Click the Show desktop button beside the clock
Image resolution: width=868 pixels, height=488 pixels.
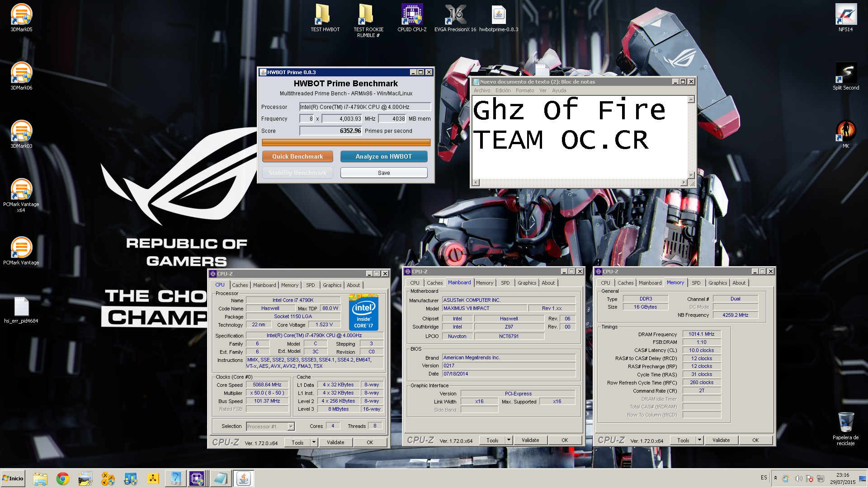tap(863, 479)
